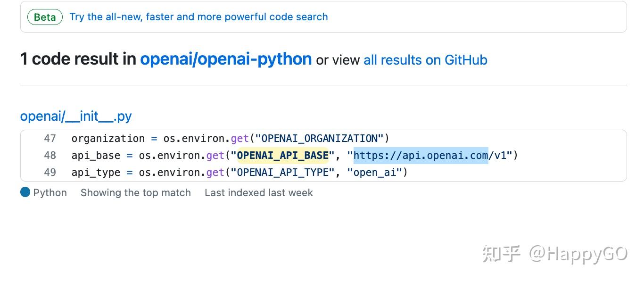
Task: Click line number 47
Action: [50, 139]
